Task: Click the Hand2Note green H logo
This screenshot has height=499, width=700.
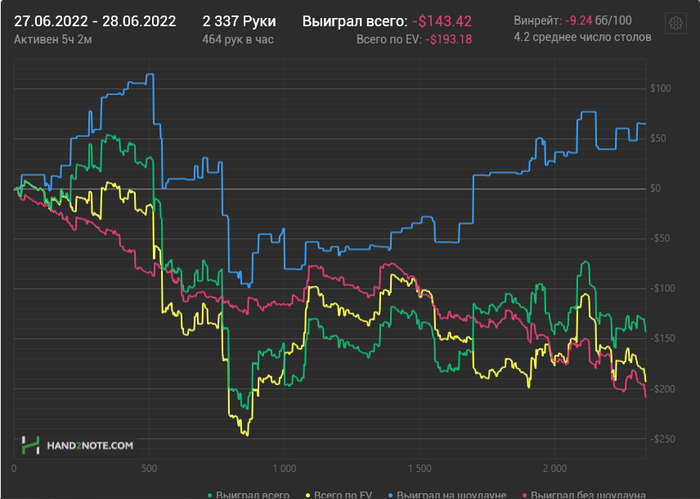Action: [x=30, y=445]
